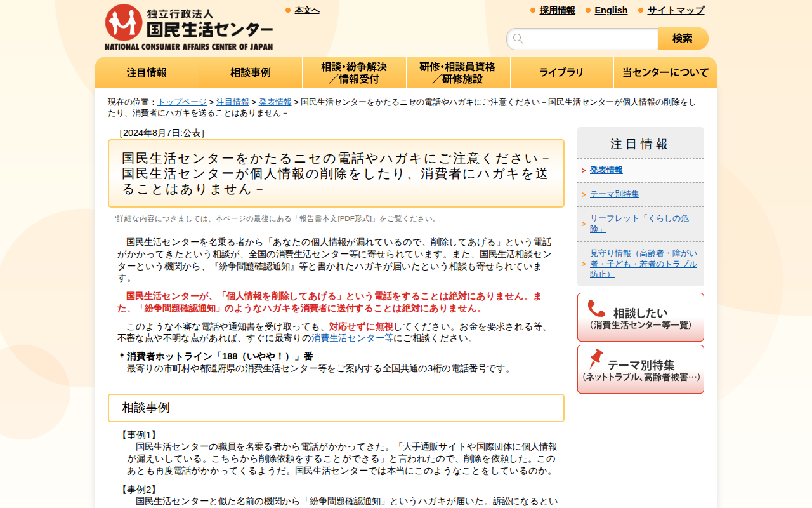Open 発表情報 in the sidebar

(606, 170)
